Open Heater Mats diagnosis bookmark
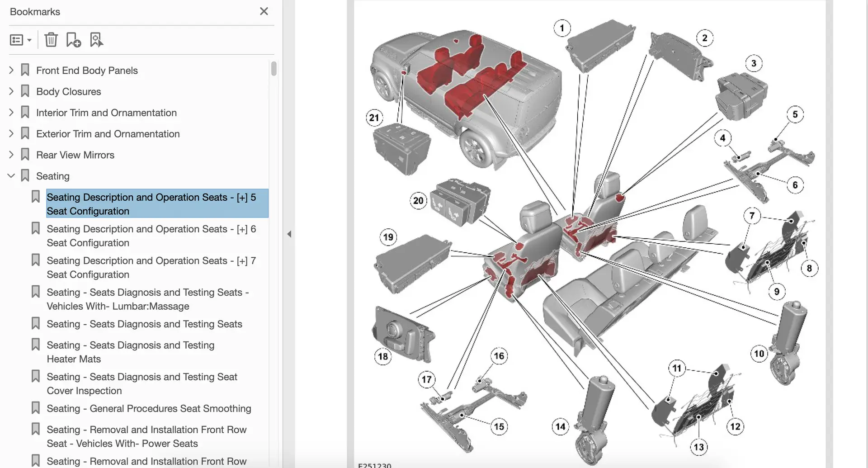The image size is (868, 468). tap(130, 352)
